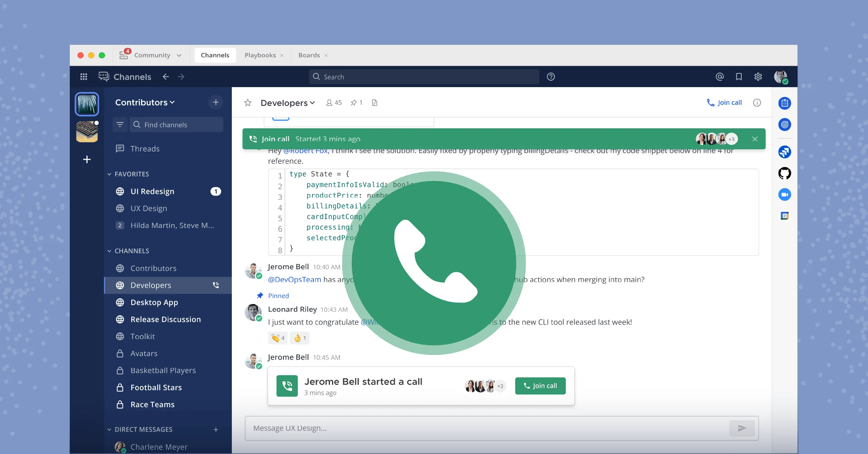Open Charlene Meyer direct message
The height and width of the screenshot is (454, 868).
168,447
